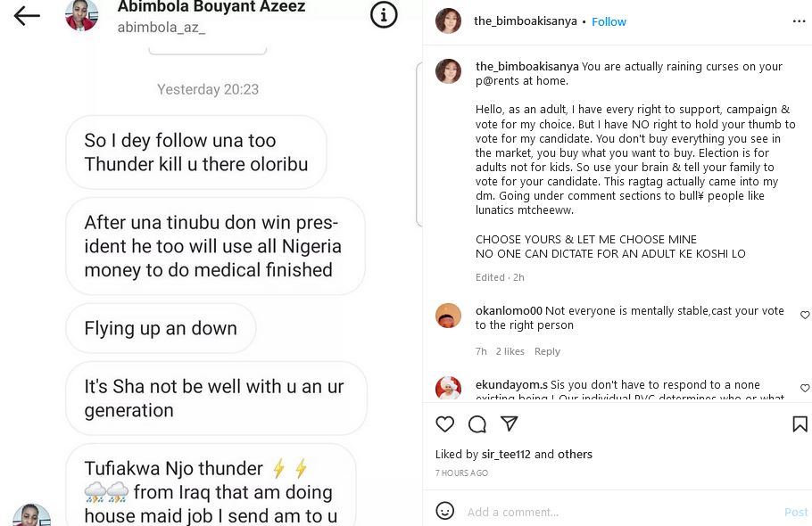
Task: Click the Post comment button
Action: pos(796,512)
